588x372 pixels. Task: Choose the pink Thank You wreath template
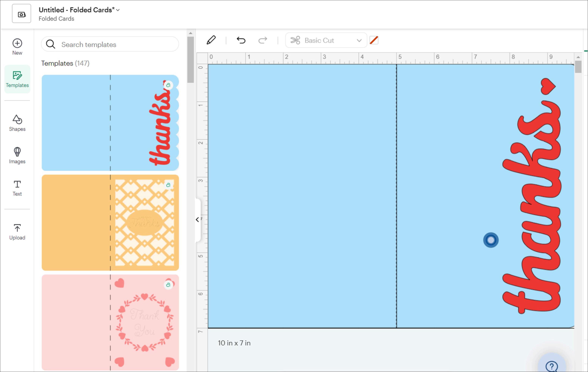coord(110,322)
